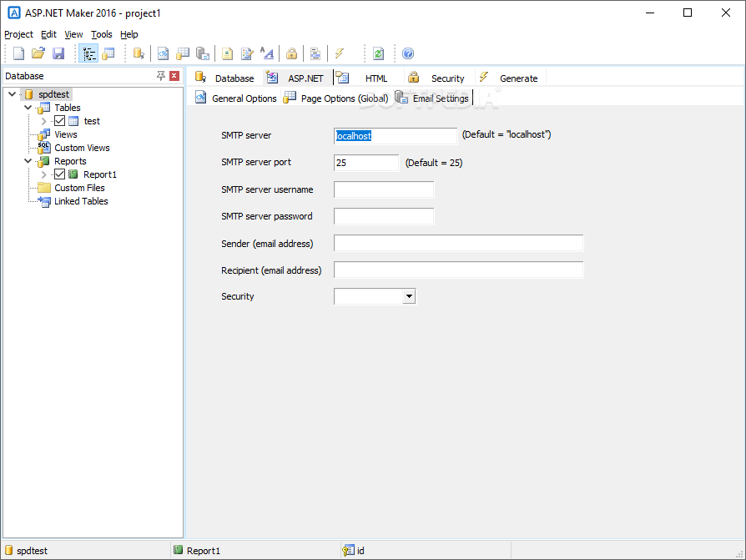Select the Custom Views tree item
The width and height of the screenshot is (746, 560).
pos(82,148)
